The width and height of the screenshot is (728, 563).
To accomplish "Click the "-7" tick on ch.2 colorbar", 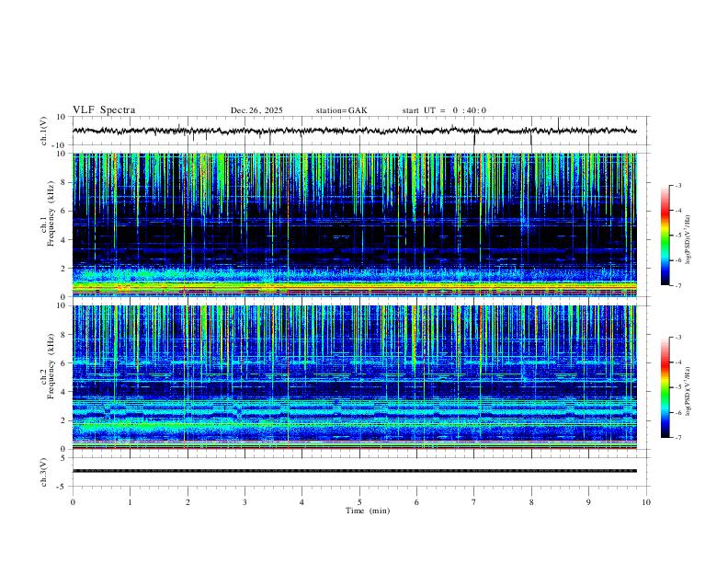I will pos(678,438).
